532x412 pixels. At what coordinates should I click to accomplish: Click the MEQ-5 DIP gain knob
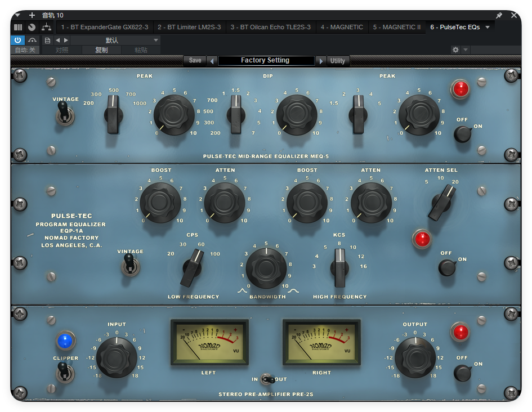pyautogui.click(x=297, y=115)
